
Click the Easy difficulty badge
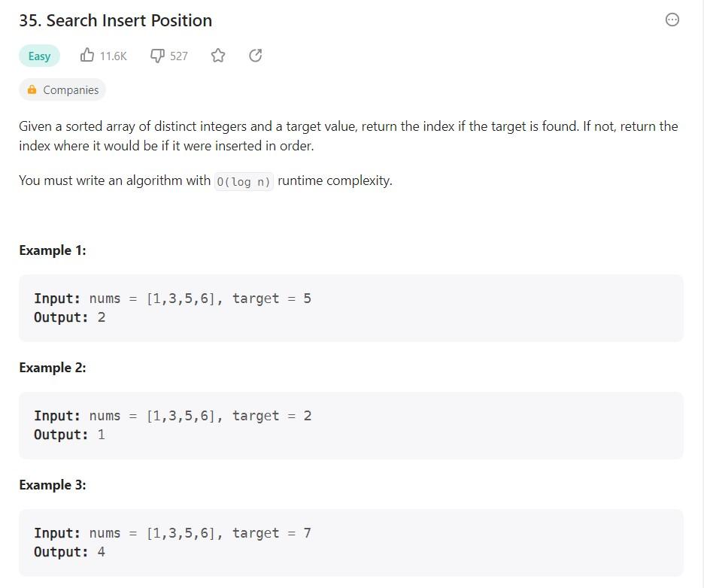40,56
